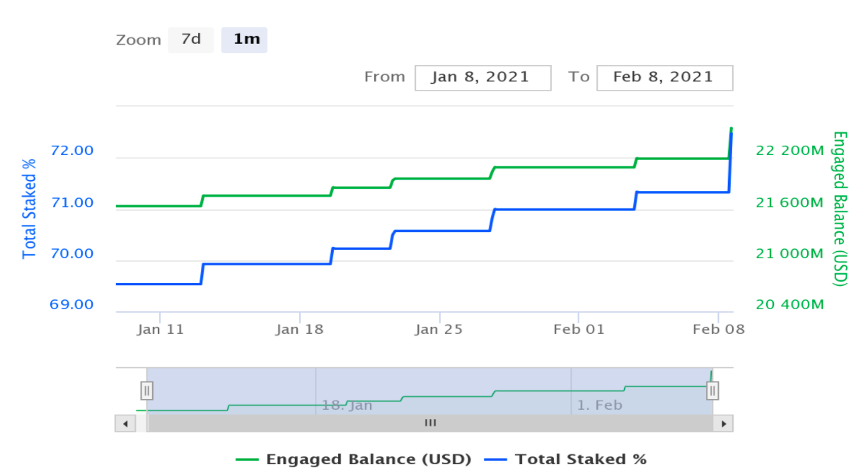Screen dimensions: 868x472
Task: Click the Jan 11 x-axis label
Action: click(161, 329)
